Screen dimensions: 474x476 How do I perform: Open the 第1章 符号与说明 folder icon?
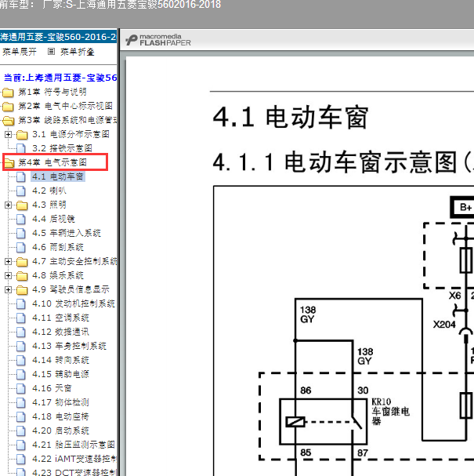[x=8, y=92]
